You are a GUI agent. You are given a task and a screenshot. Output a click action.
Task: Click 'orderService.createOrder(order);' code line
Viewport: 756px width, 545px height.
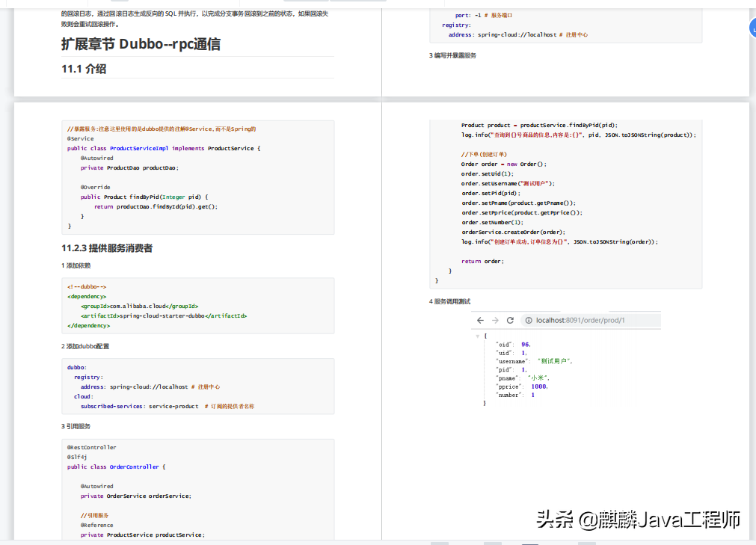514,233
